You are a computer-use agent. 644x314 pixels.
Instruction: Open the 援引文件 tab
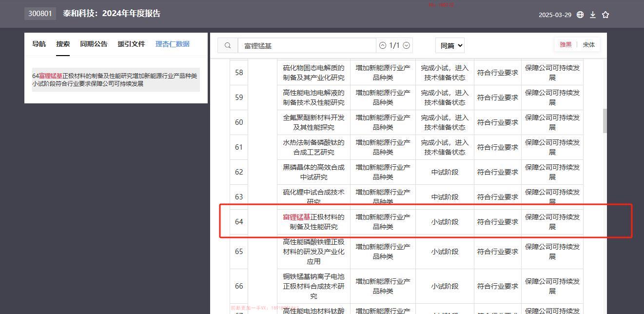coord(131,44)
